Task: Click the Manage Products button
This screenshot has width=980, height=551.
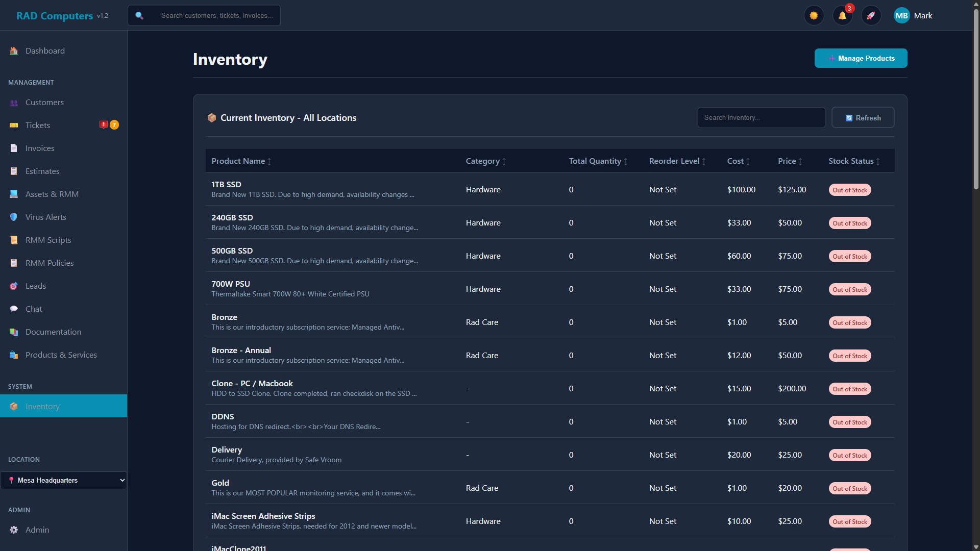Action: (x=861, y=58)
